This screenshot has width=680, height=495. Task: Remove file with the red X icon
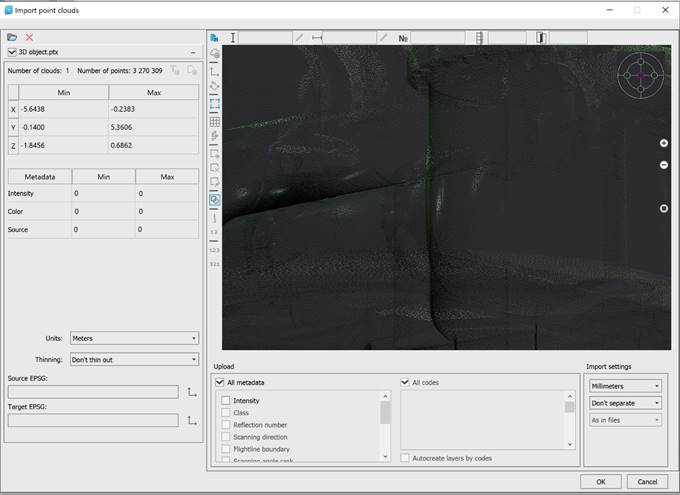(29, 37)
